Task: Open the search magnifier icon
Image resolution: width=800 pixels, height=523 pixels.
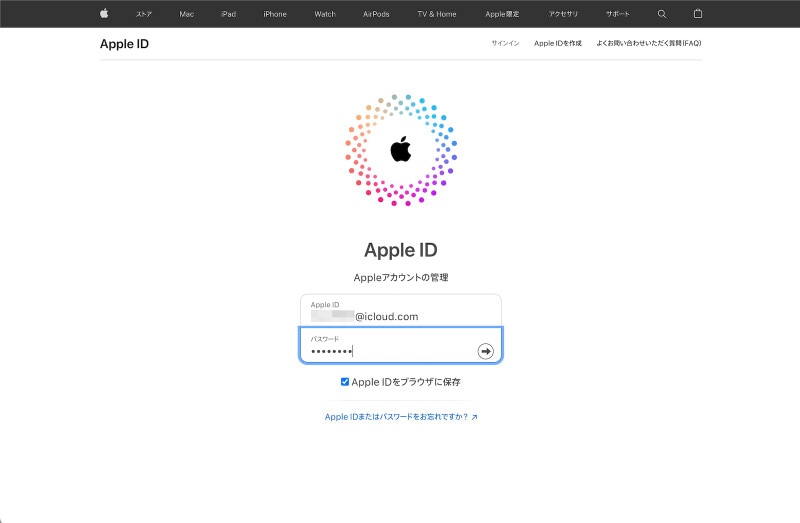Action: 662,14
